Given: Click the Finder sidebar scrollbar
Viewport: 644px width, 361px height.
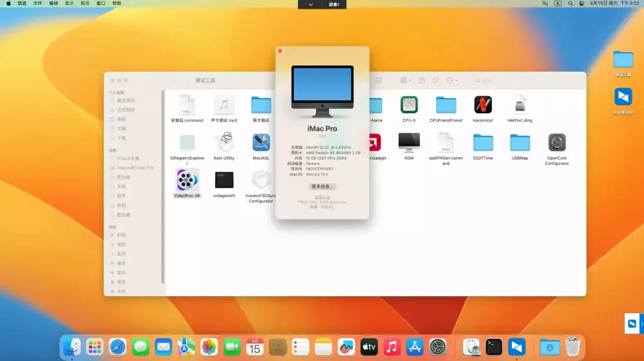Looking at the screenshot, I should pos(163,187).
